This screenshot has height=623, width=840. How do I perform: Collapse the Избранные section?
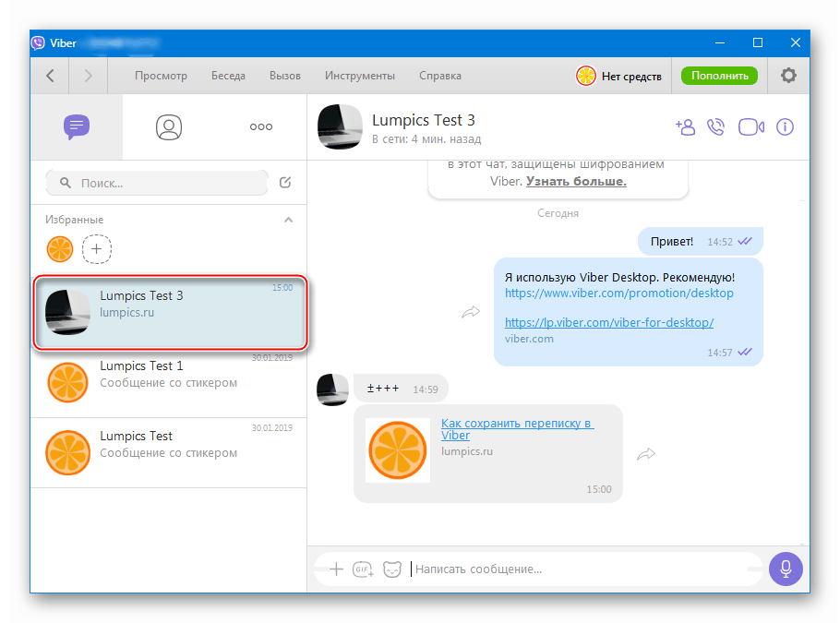tap(288, 220)
